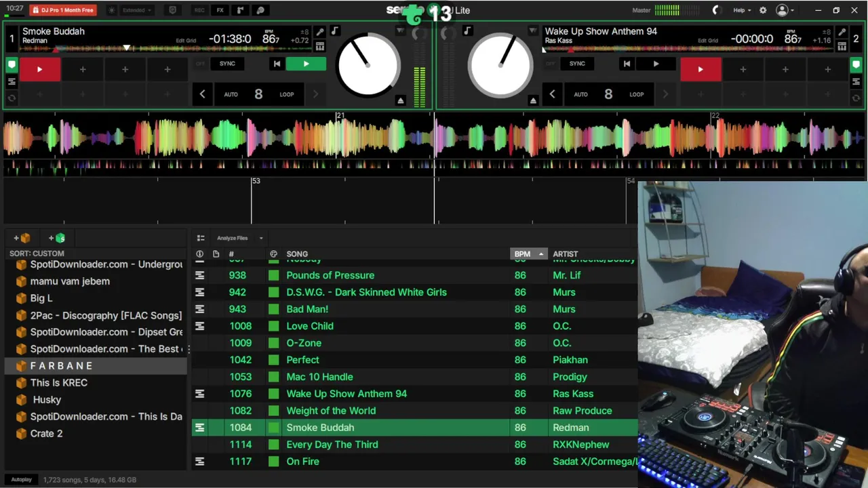The image size is (868, 488).
Task: Seek in deck 2 track overview waveform
Action: pos(688,49)
